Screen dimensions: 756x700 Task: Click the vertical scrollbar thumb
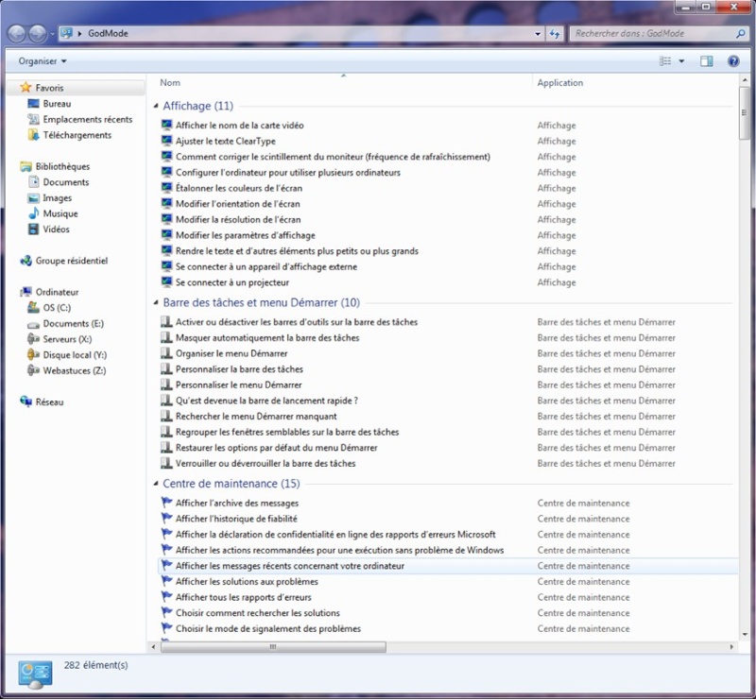pos(744,112)
